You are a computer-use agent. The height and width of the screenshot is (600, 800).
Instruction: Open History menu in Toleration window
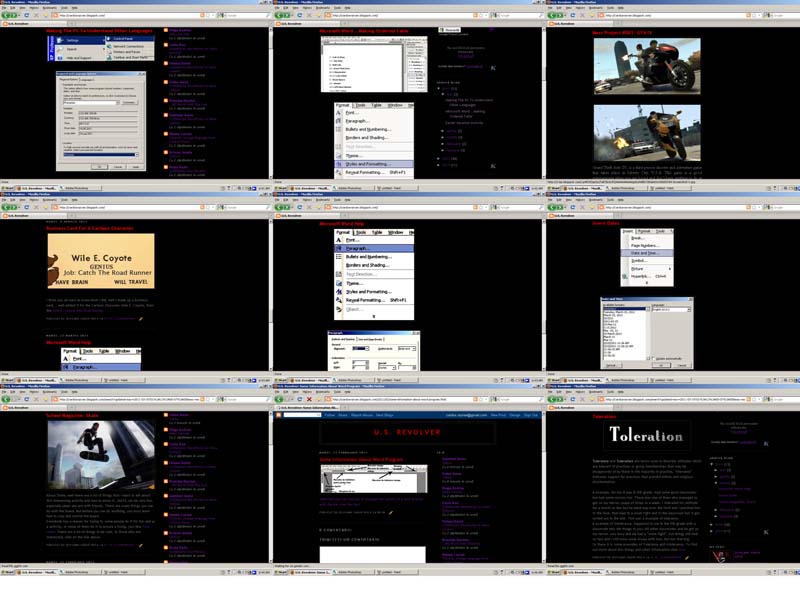580,392
